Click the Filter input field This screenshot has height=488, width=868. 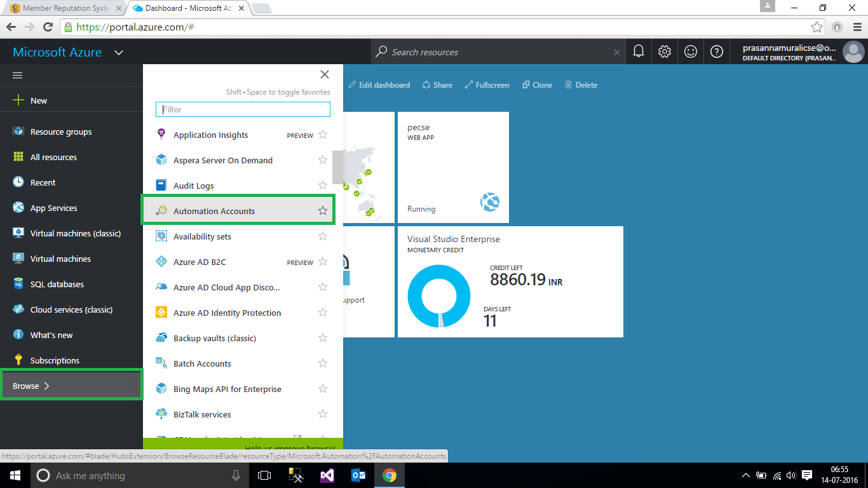pyautogui.click(x=243, y=109)
